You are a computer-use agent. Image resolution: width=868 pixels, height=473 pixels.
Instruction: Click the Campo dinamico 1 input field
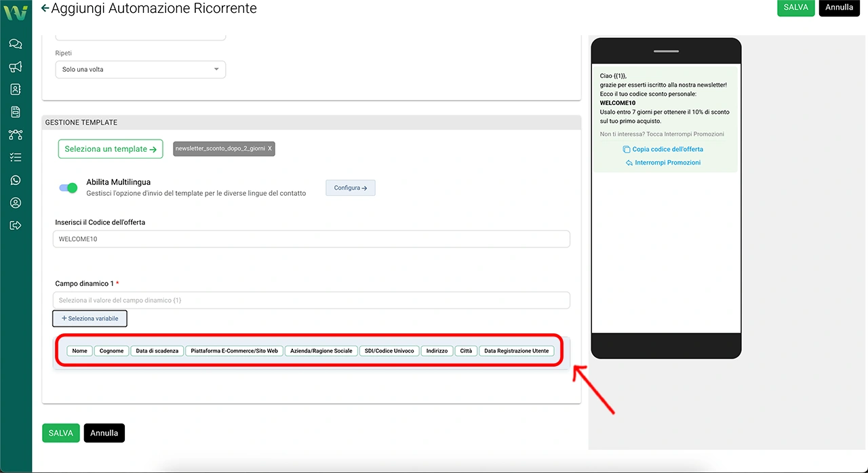tap(311, 300)
